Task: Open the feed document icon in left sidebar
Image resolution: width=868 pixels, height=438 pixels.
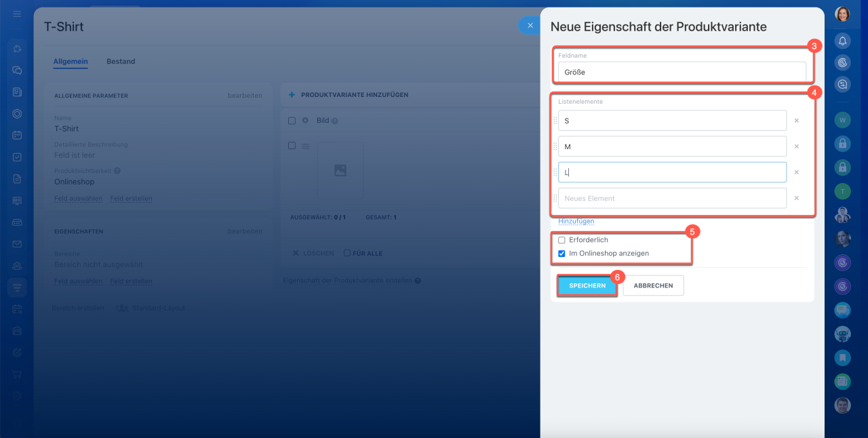Action: tap(17, 92)
